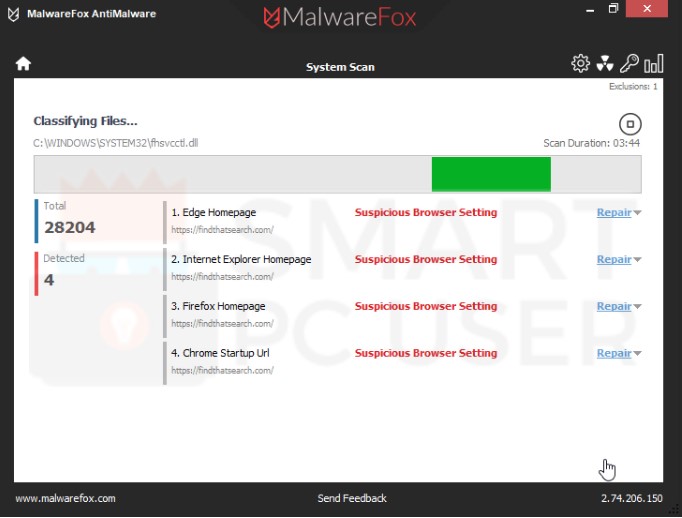Open the reports bar chart icon

(653, 63)
